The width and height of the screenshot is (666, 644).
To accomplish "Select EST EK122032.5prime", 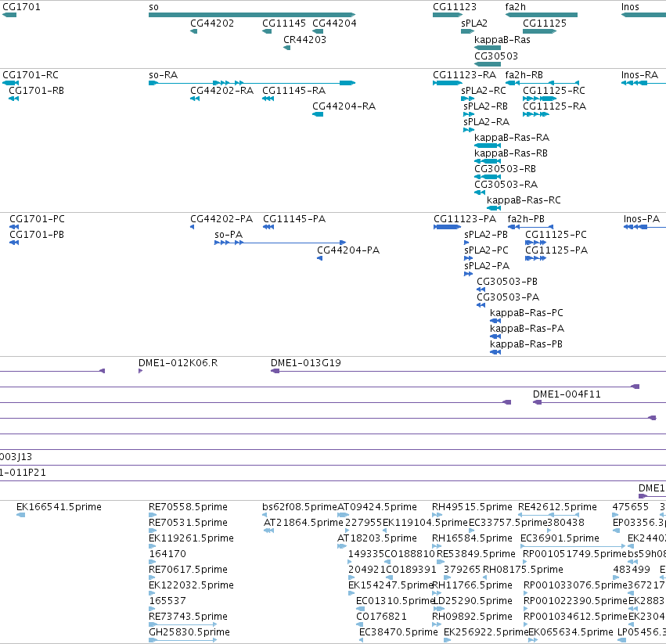I will [x=191, y=585].
